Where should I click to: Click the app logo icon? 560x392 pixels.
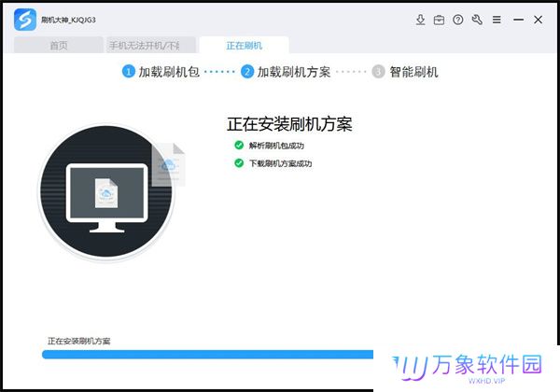tap(25, 20)
